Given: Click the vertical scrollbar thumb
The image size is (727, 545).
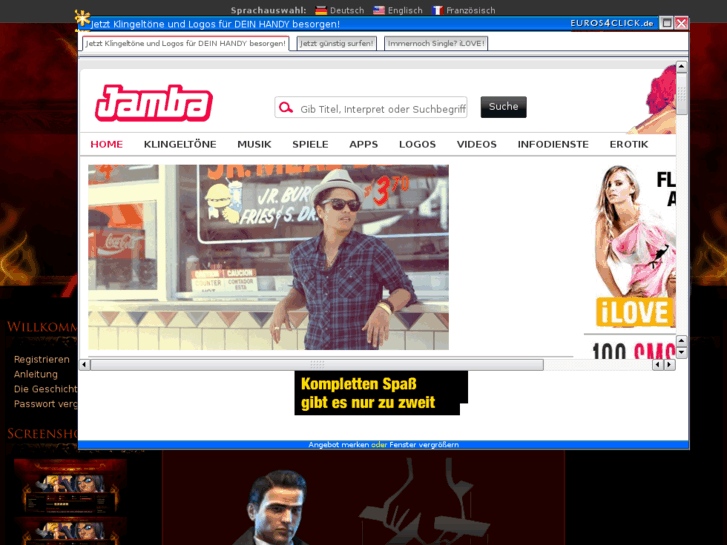Looking at the screenshot, I should [682, 93].
